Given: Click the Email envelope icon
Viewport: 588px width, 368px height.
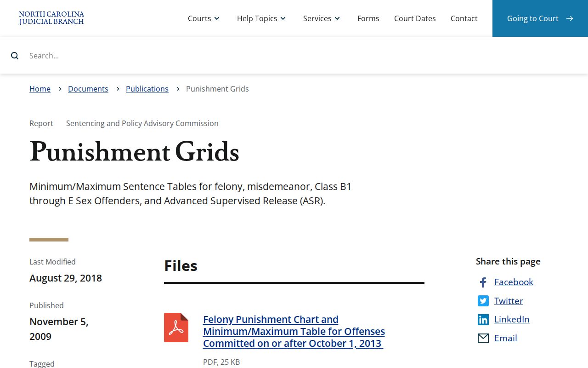Looking at the screenshot, I should pos(483,338).
